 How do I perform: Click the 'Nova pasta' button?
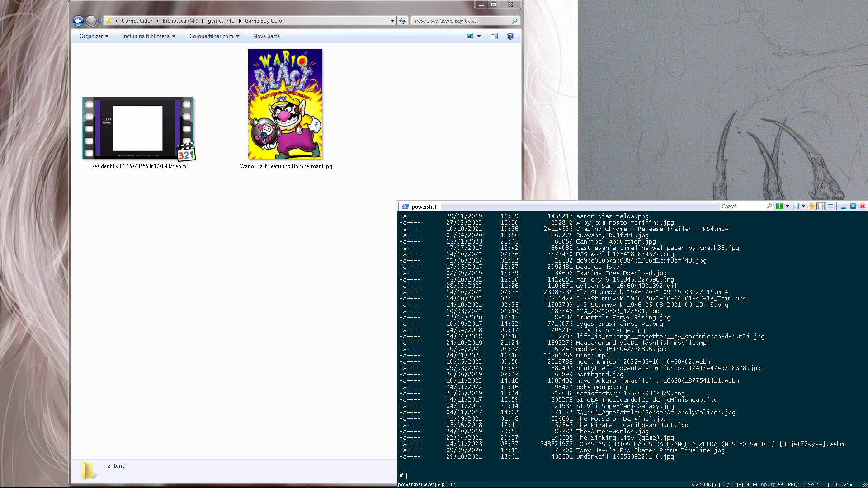pos(266,36)
